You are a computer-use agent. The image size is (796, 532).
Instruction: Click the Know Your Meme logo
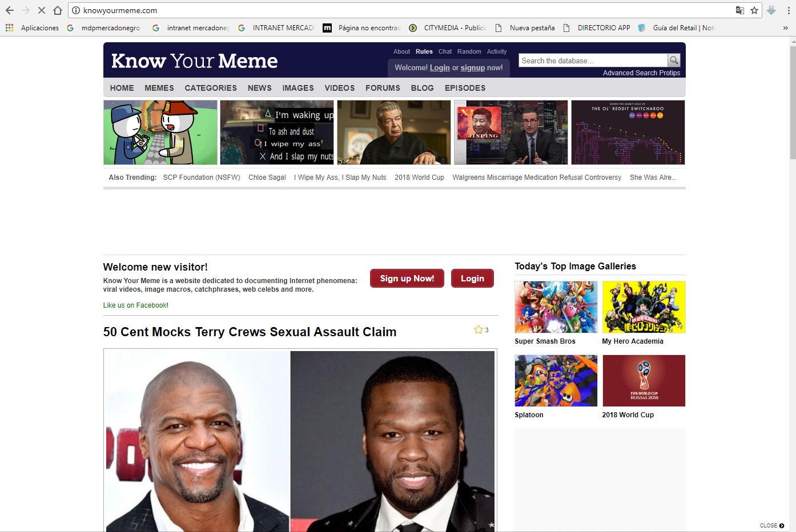tap(195, 61)
